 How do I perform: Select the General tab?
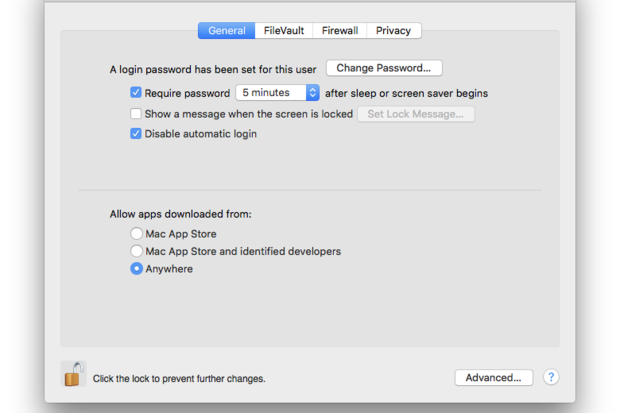click(227, 30)
